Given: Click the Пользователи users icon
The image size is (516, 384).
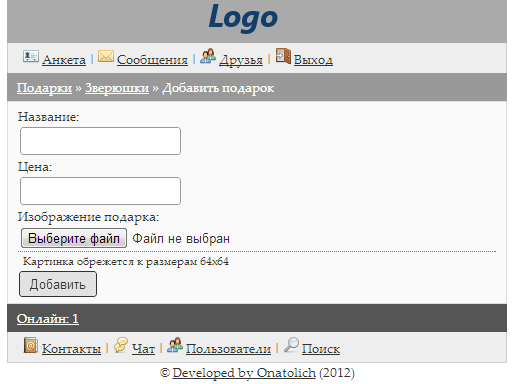Looking at the screenshot, I should tap(175, 345).
